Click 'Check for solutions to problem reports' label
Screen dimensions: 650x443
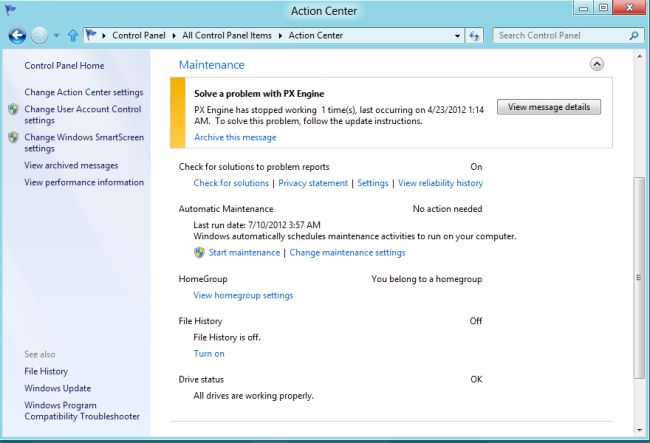coord(254,167)
